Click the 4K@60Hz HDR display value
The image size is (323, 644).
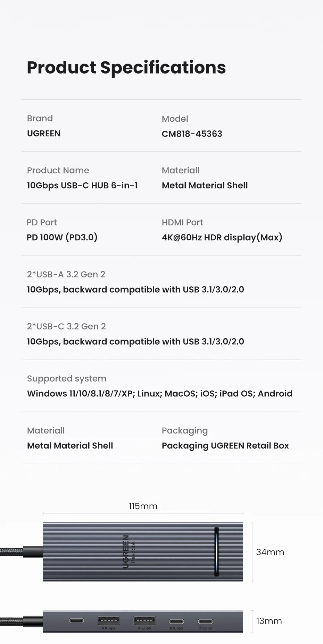pos(222,238)
